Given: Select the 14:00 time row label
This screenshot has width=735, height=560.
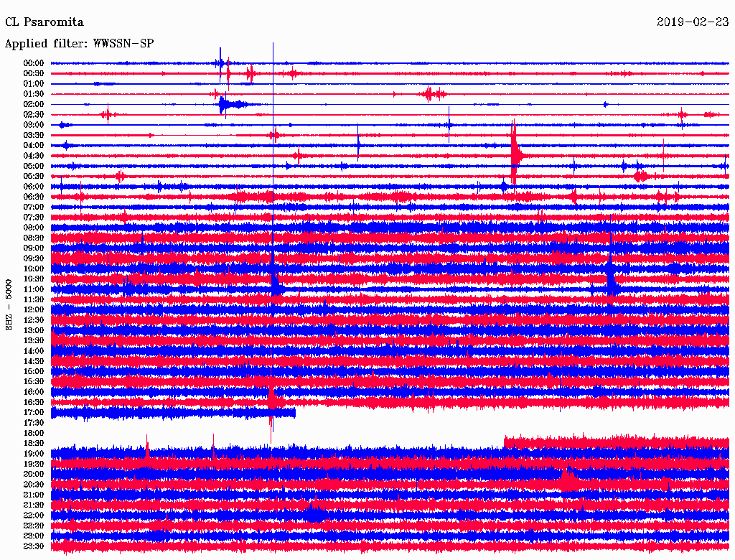Looking at the screenshot, I should tap(34, 351).
